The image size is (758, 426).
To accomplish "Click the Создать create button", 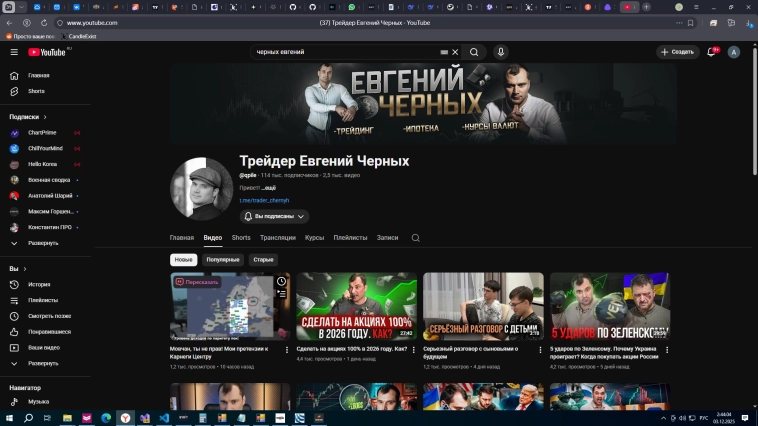I will click(x=677, y=52).
